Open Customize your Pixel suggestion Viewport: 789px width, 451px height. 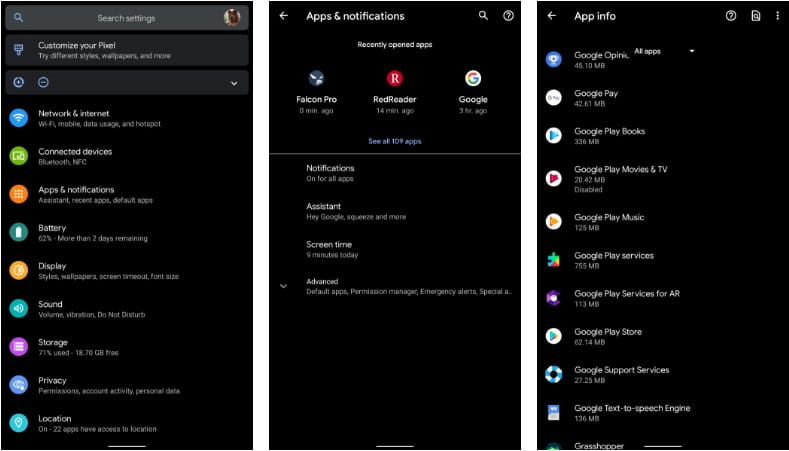tap(127, 50)
